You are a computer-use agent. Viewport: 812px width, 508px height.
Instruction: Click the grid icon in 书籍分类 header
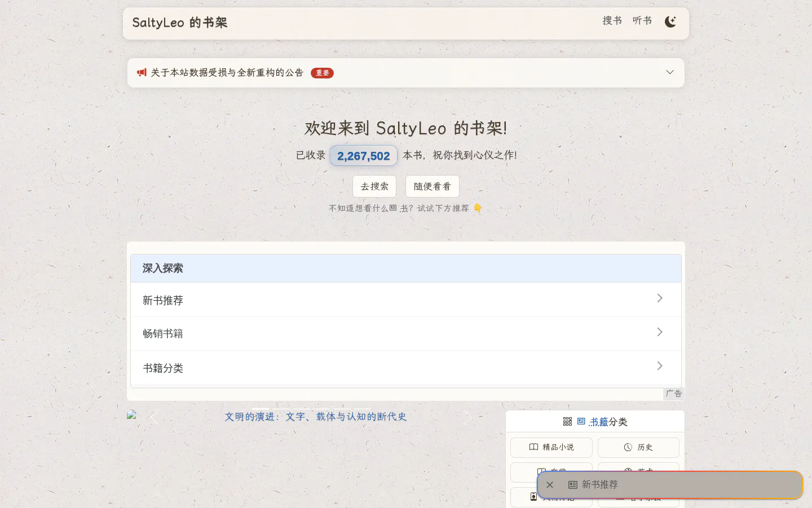click(567, 422)
